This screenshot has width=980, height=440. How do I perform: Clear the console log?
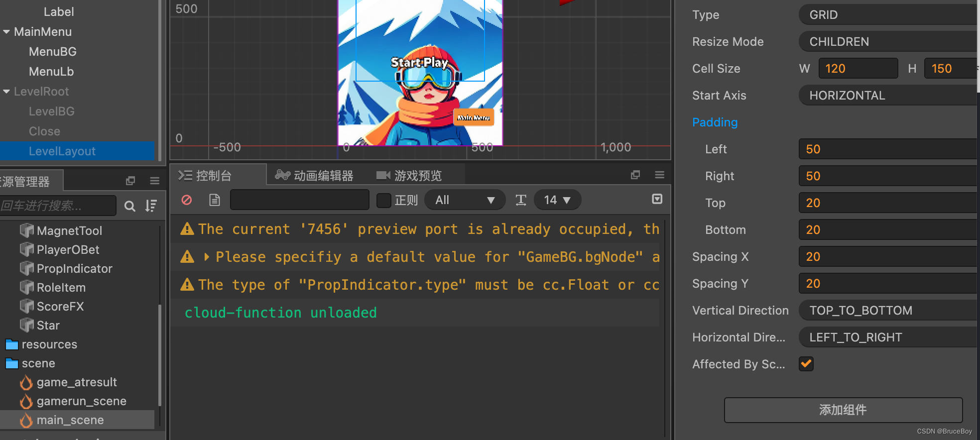[187, 200]
